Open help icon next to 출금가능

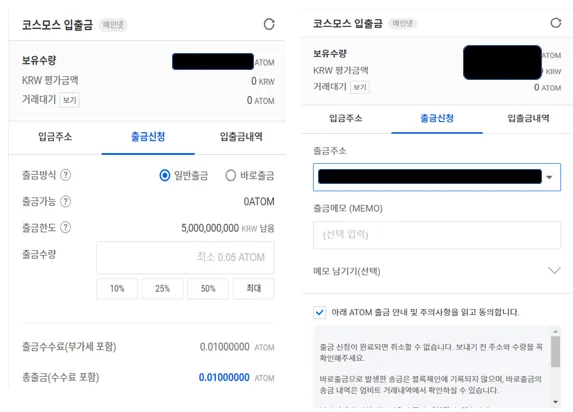(x=65, y=201)
